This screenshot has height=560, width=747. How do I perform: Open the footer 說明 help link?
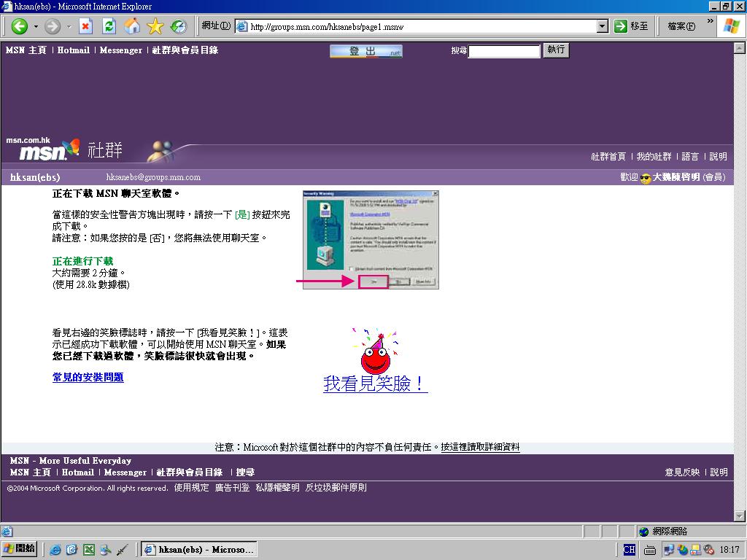click(x=719, y=472)
